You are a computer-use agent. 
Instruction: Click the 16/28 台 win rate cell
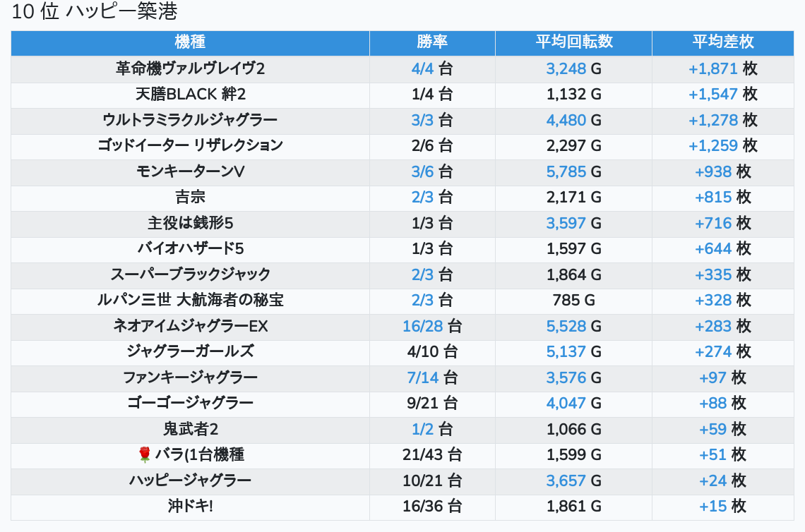432,326
